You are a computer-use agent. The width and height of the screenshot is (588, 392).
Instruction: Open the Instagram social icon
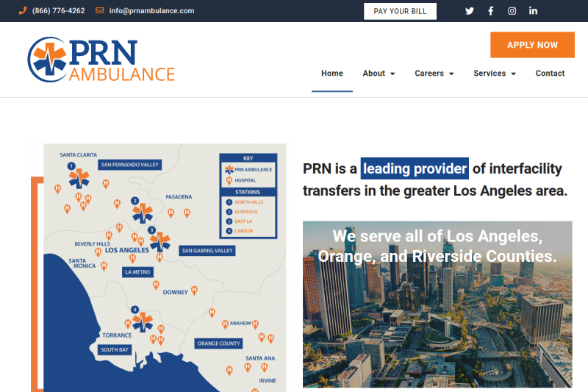coord(512,11)
